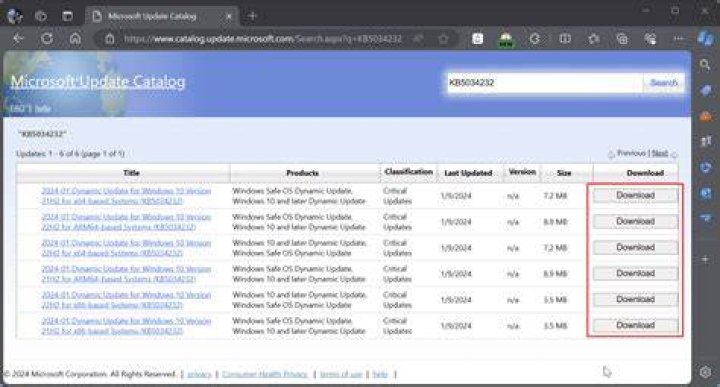720x387 pixels.
Task: Open the help footer link
Action: (x=380, y=375)
